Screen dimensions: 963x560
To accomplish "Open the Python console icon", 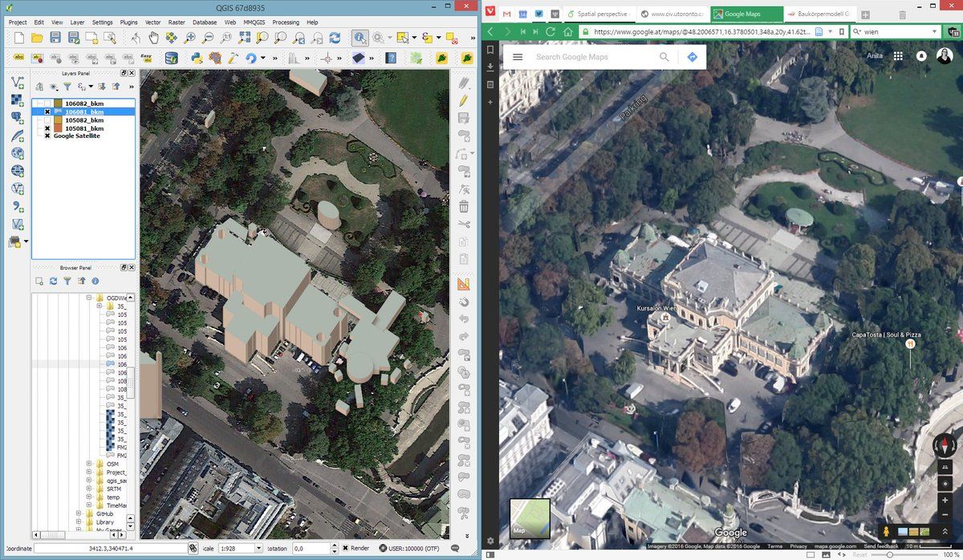I will coord(195,58).
